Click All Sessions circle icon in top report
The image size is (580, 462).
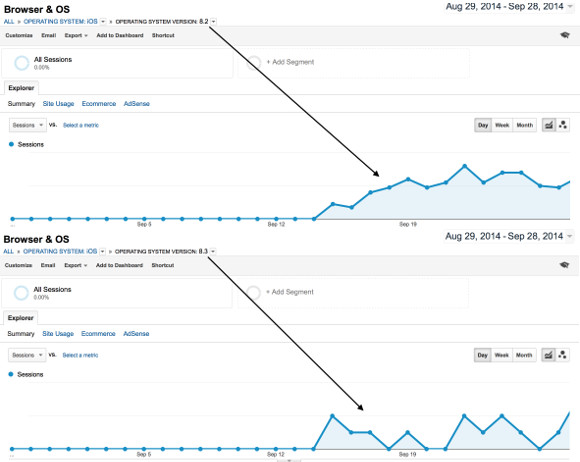click(21, 63)
